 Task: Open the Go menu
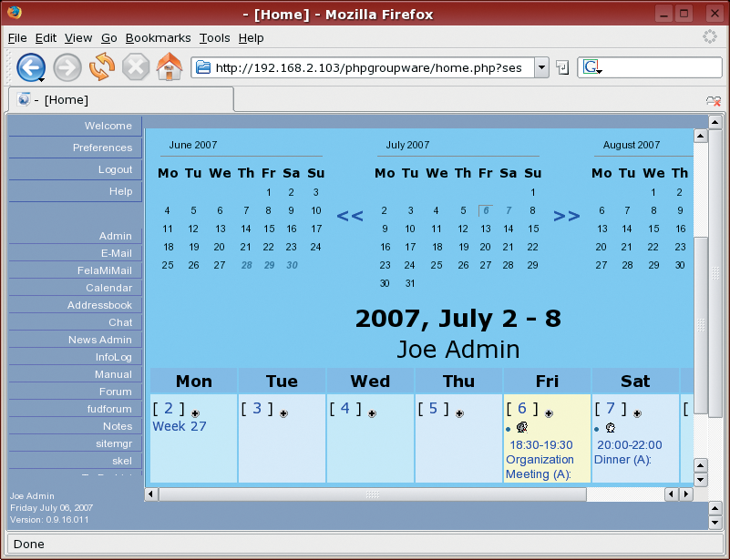(x=109, y=38)
